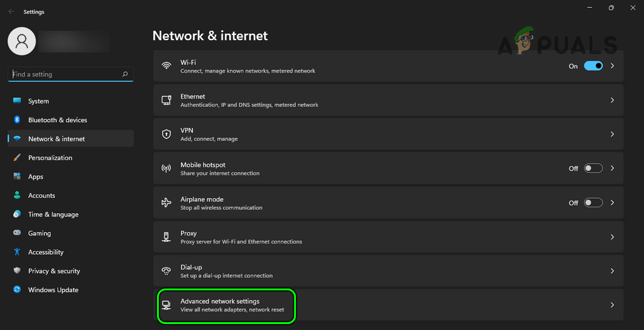Click the back arrow in Settings
This screenshot has width=644, height=330.
click(11, 11)
